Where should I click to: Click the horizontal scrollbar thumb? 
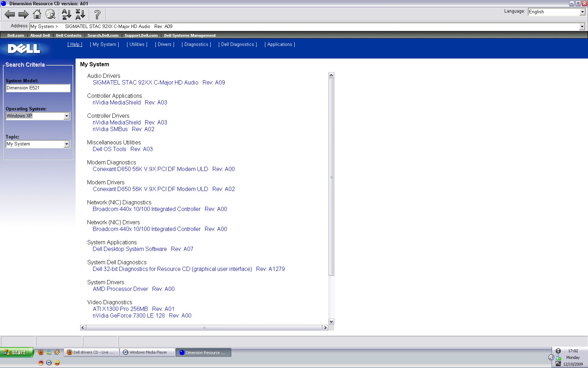[x=204, y=328]
